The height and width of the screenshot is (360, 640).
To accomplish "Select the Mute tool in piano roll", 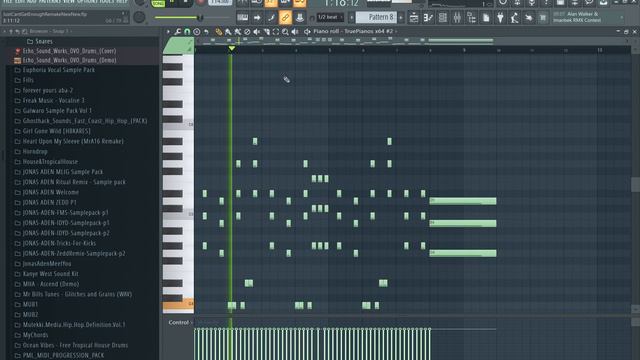I will click(256, 31).
